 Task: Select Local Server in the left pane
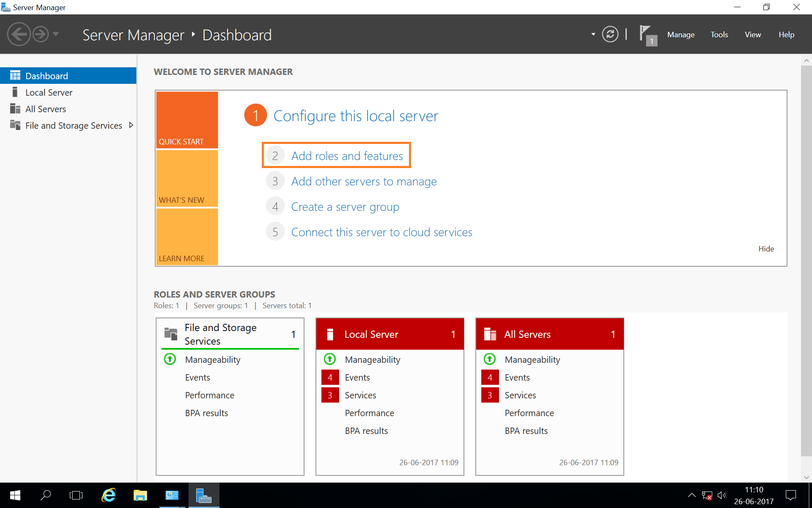pos(68,92)
